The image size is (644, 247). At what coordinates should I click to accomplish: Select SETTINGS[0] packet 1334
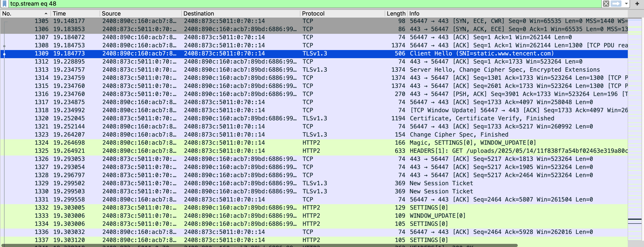[x=314, y=224]
